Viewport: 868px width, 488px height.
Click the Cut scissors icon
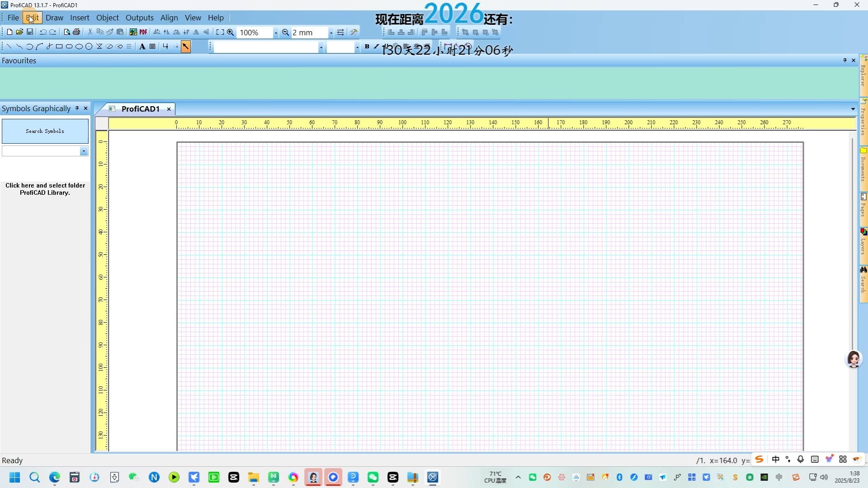pyautogui.click(x=90, y=32)
